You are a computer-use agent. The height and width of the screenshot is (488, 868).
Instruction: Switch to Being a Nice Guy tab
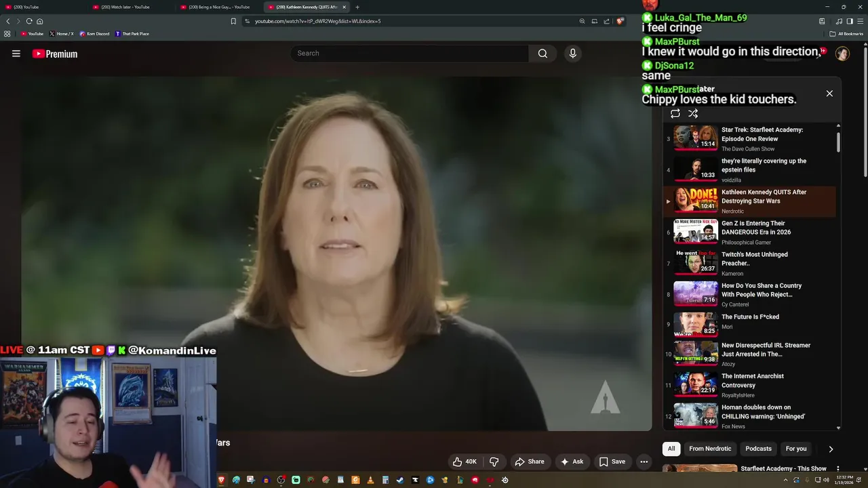pyautogui.click(x=220, y=7)
